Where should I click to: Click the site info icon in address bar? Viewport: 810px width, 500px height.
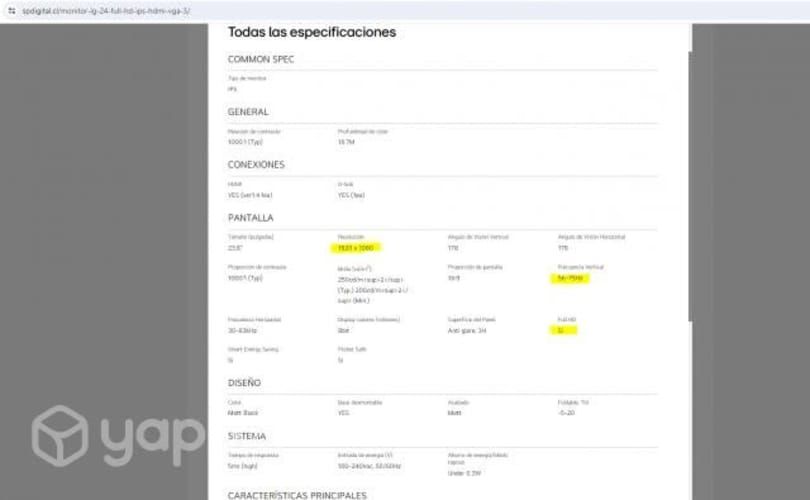[10, 10]
